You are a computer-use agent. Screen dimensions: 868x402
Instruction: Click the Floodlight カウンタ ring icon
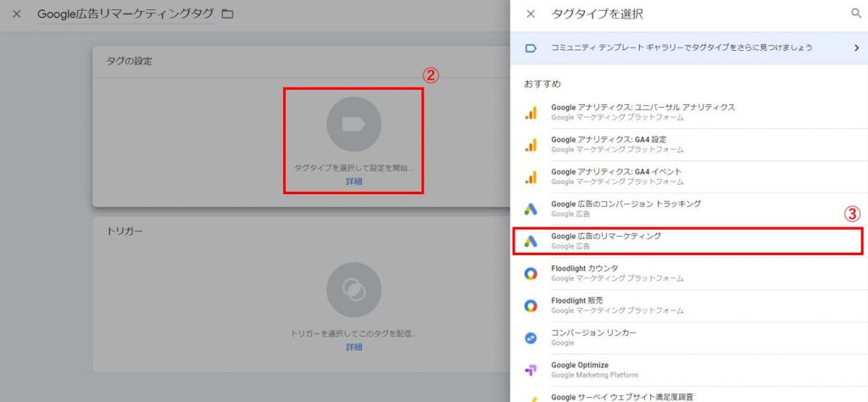(531, 274)
